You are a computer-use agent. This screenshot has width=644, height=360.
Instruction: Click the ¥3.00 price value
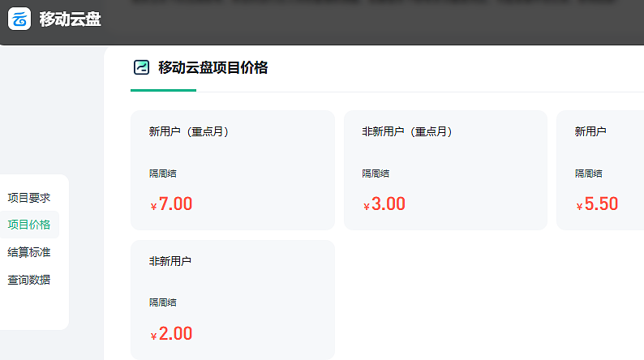384,204
